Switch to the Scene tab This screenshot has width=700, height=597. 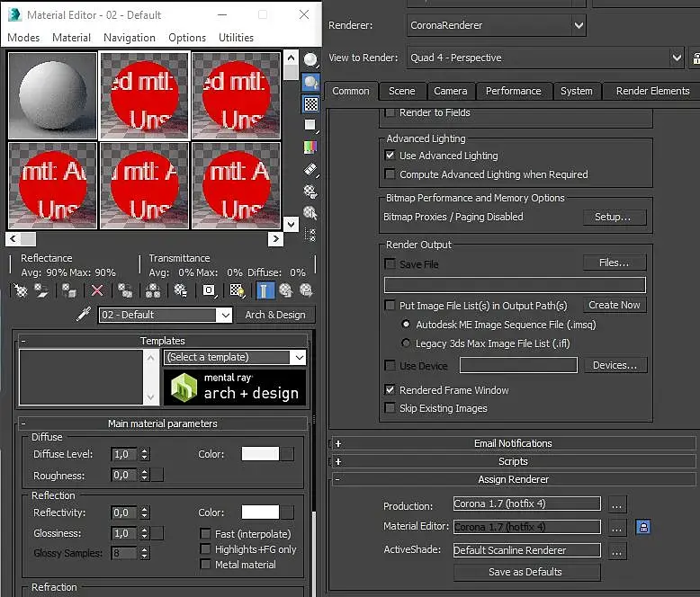(402, 91)
